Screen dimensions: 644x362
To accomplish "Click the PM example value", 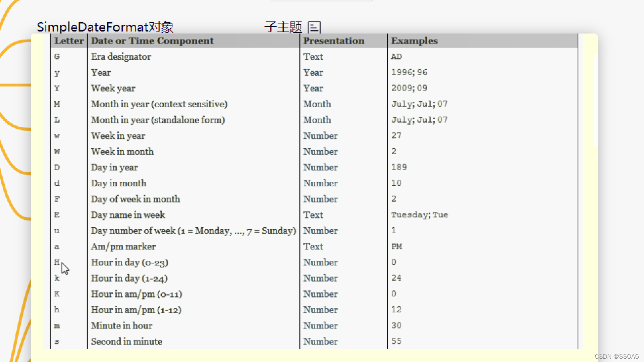I will tap(397, 247).
